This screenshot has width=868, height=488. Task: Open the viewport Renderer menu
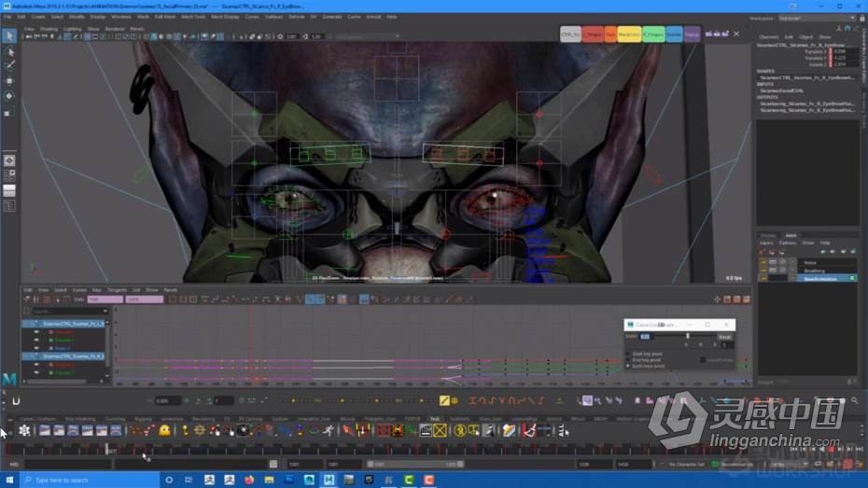115,29
